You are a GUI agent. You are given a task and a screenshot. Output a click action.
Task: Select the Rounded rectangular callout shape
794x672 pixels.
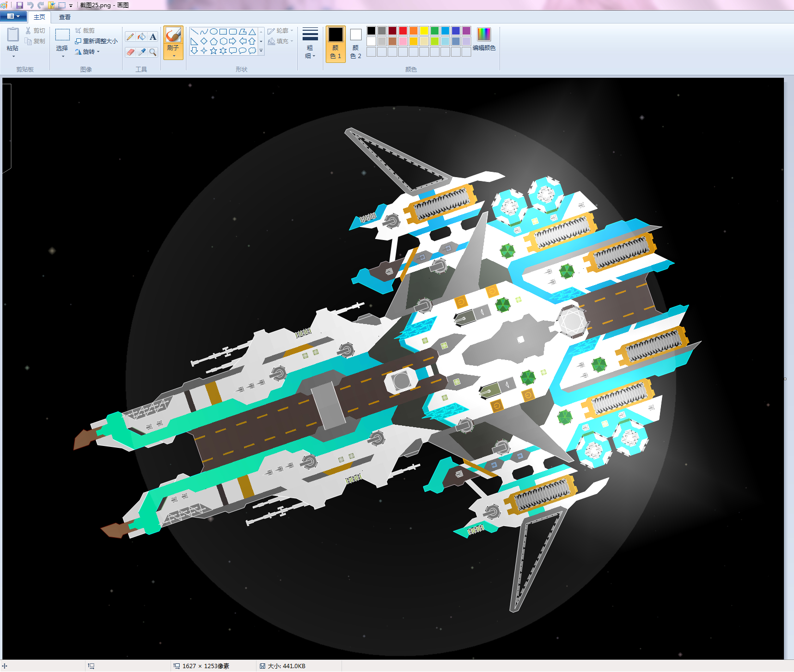[x=233, y=50]
